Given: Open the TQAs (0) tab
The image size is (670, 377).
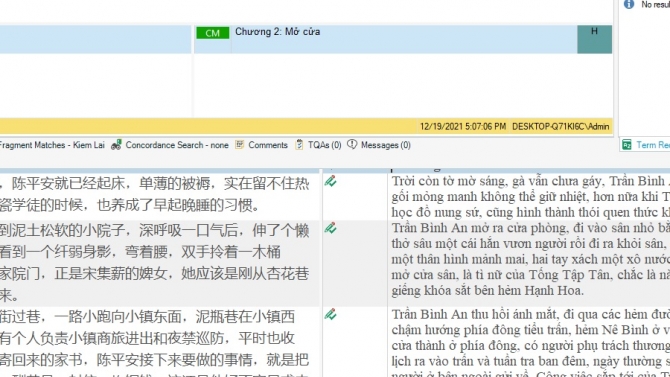Looking at the screenshot, I should pos(324,145).
